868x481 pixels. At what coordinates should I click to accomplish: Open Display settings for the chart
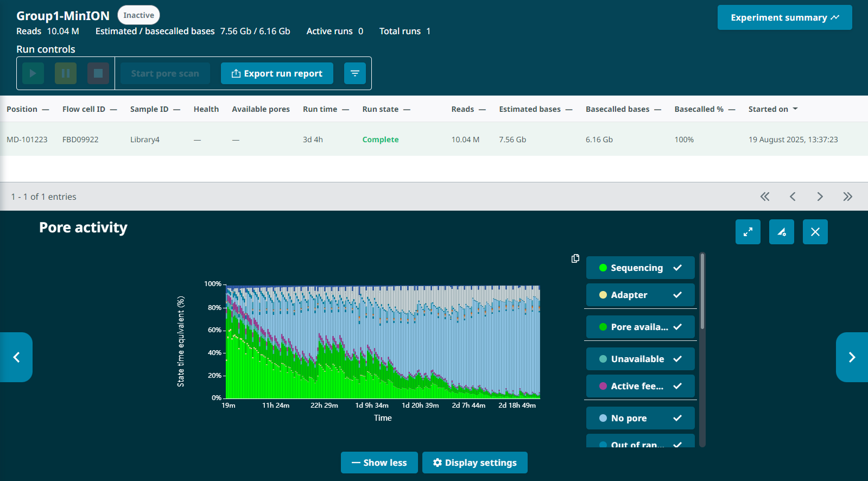click(x=474, y=463)
